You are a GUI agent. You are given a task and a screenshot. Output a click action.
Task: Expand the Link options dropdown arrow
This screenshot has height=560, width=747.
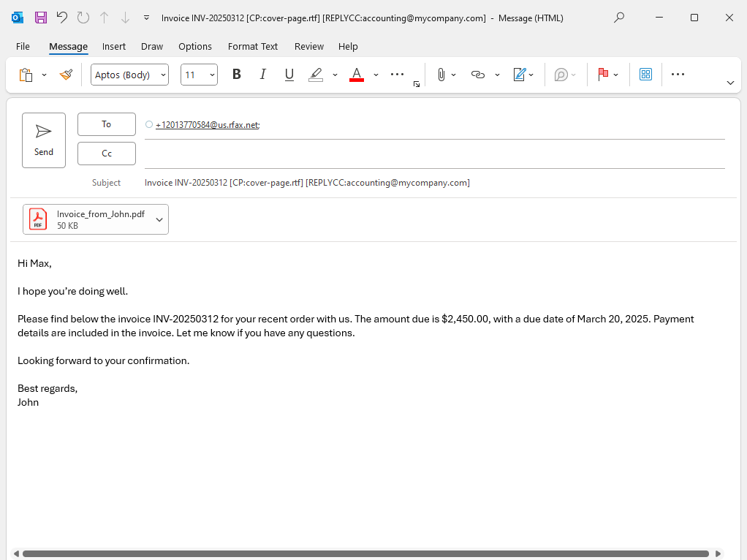497,75
